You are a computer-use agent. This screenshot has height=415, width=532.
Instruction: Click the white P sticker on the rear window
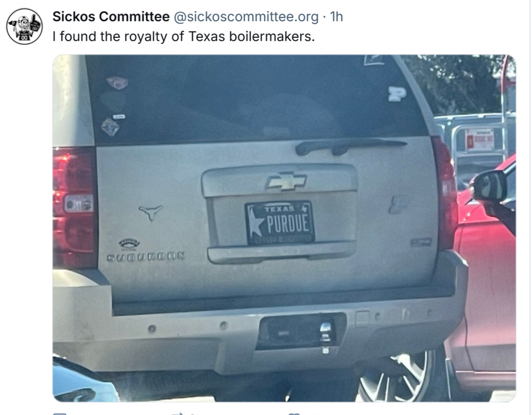tap(397, 94)
